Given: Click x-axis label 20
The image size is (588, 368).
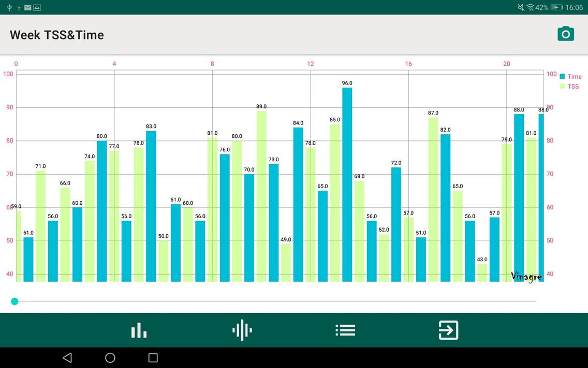Looking at the screenshot, I should (x=507, y=64).
